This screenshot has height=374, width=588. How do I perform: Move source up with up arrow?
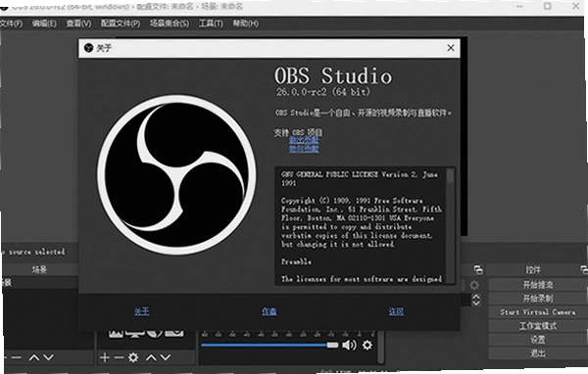click(151, 357)
